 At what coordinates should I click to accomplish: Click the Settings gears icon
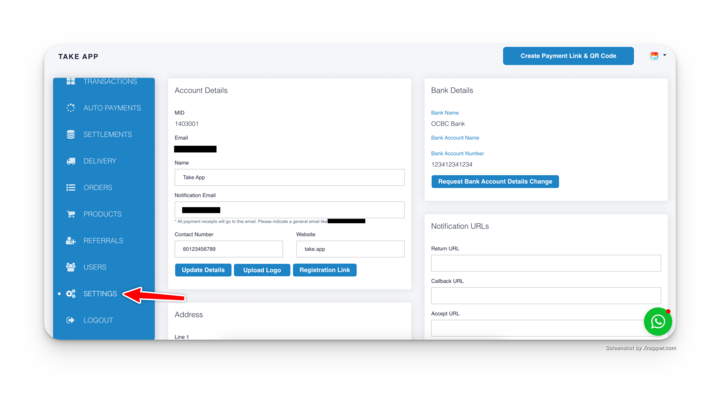point(70,294)
